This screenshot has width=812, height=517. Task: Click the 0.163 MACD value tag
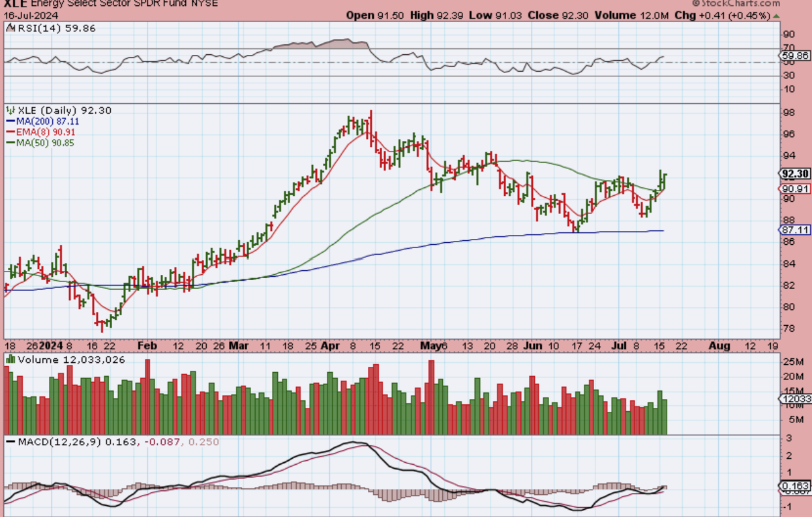coord(796,486)
